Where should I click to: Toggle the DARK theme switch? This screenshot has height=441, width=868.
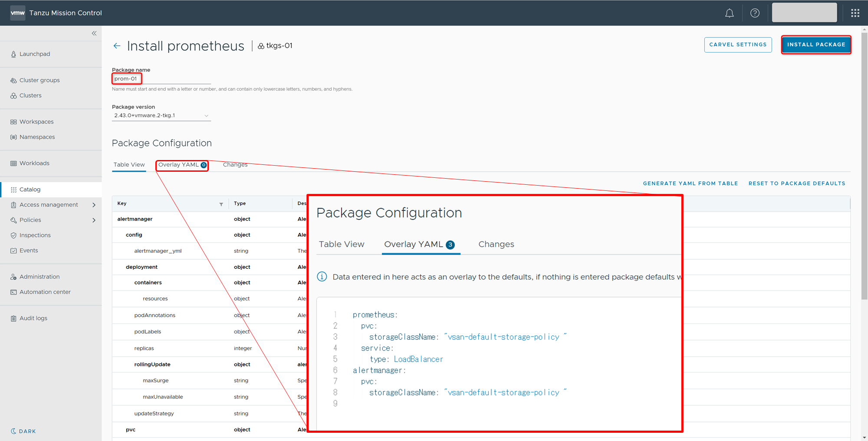point(23,431)
